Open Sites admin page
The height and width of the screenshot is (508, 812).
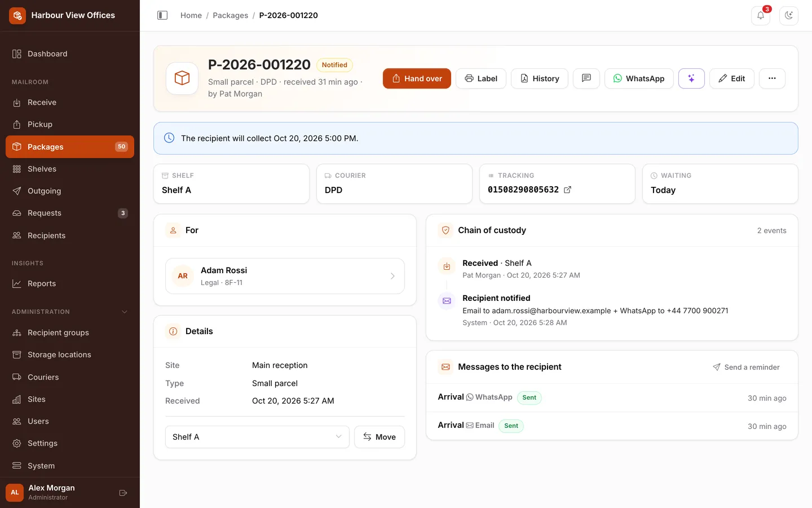point(70,399)
